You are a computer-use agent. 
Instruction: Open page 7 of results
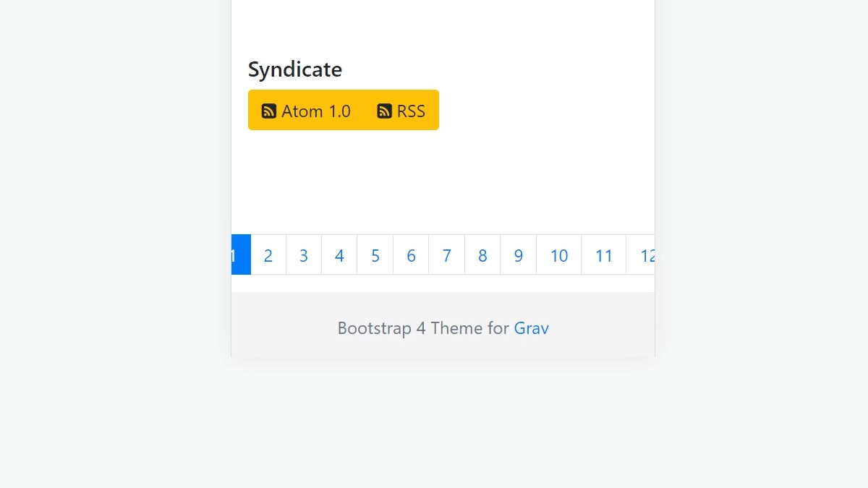pyautogui.click(x=447, y=255)
